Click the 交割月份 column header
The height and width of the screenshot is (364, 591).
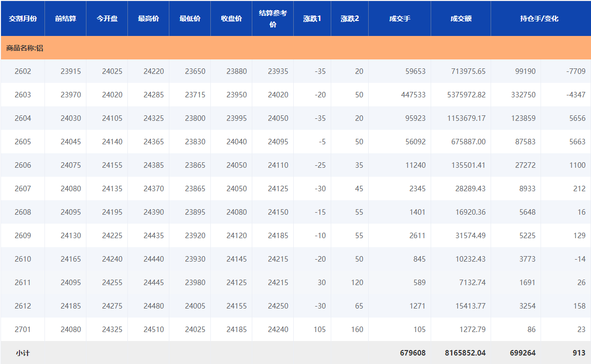point(22,18)
